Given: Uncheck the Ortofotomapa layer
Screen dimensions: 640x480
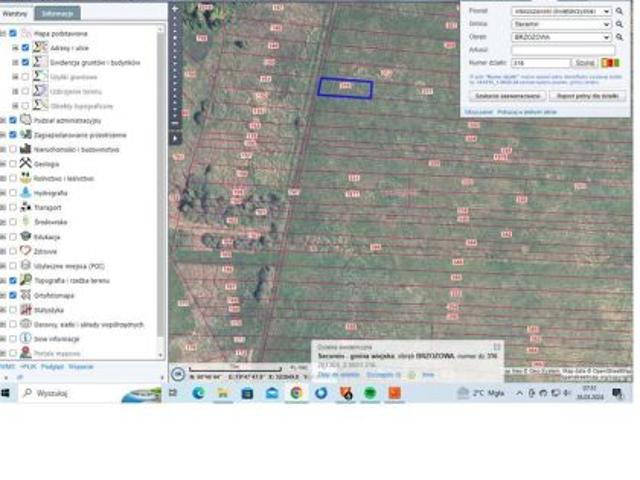Looking at the screenshot, I should [x=13, y=295].
